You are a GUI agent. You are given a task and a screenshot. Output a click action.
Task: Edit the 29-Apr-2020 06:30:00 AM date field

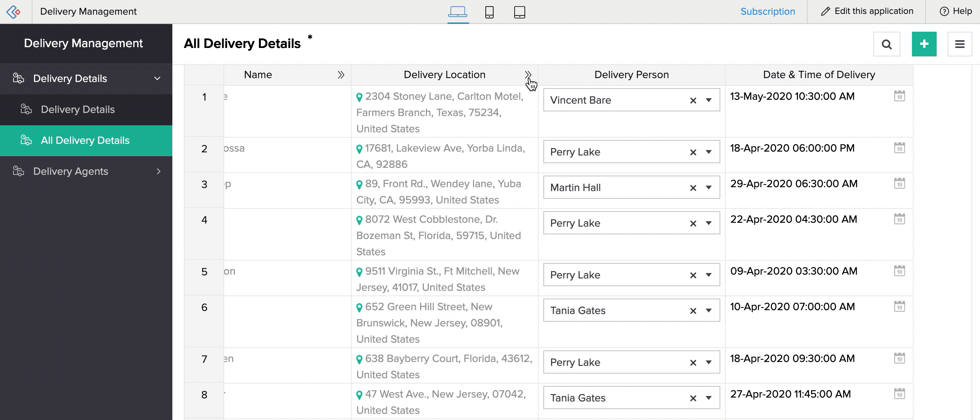pyautogui.click(x=794, y=184)
